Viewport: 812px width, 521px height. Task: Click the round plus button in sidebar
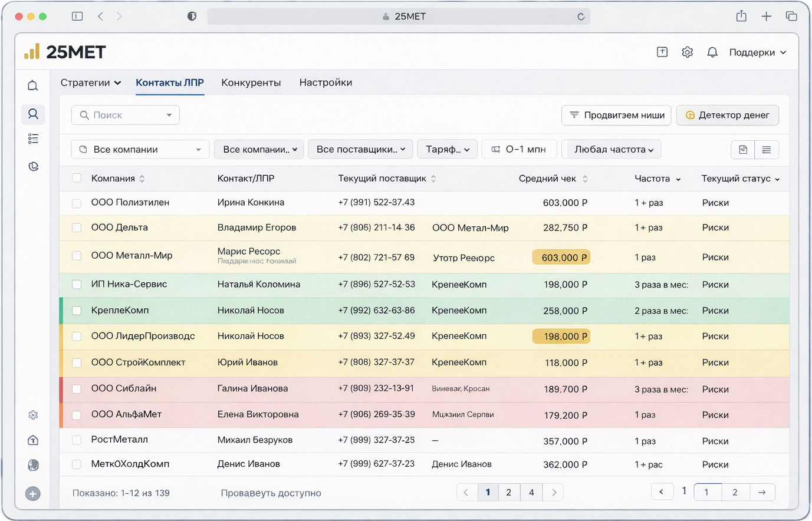click(33, 494)
